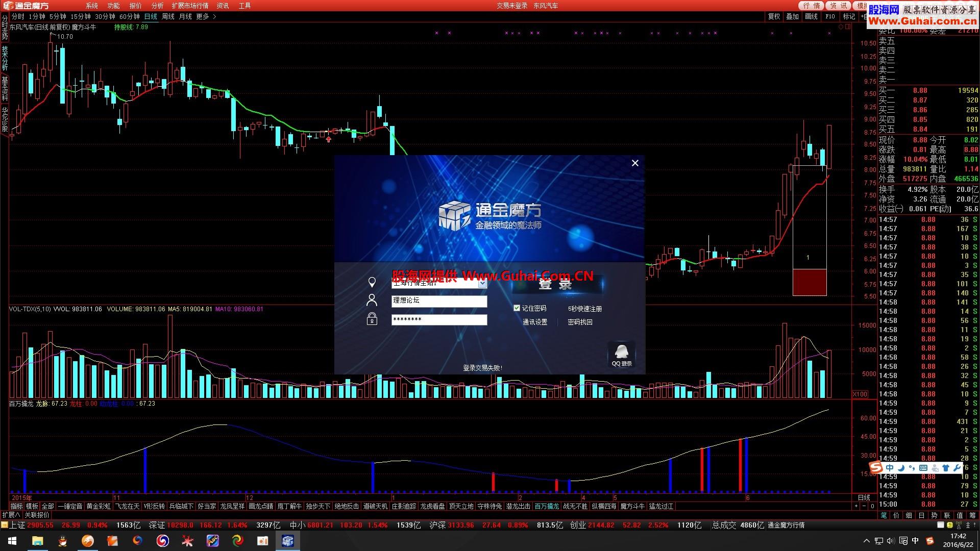This screenshot has width=980, height=551.
Task: Open the 报价 menu
Action: point(135,6)
